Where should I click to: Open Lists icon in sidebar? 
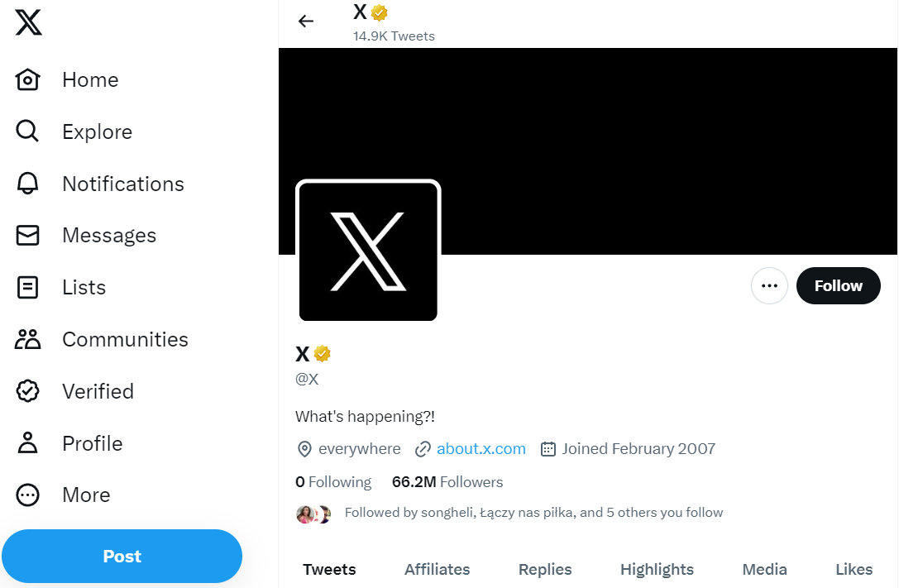pos(27,287)
